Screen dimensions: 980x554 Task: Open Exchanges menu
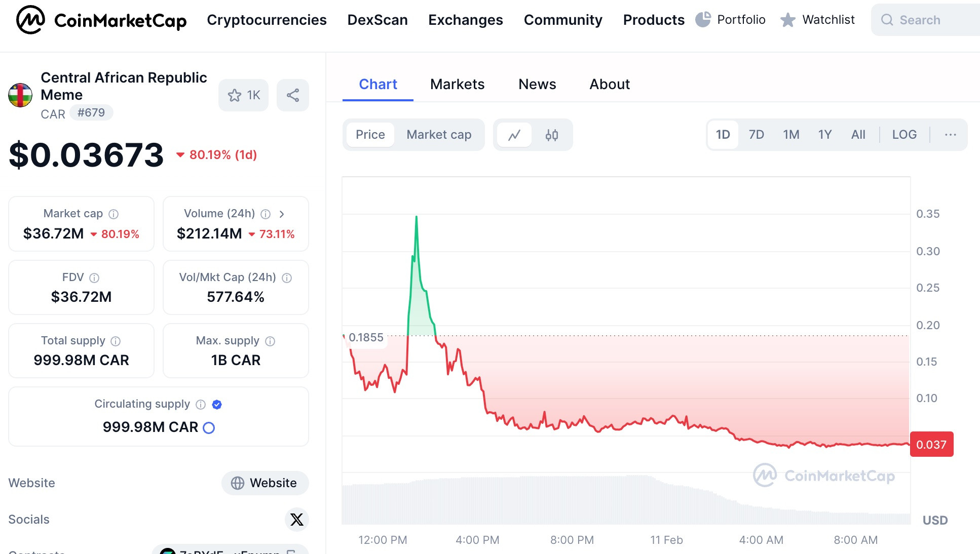pyautogui.click(x=466, y=20)
